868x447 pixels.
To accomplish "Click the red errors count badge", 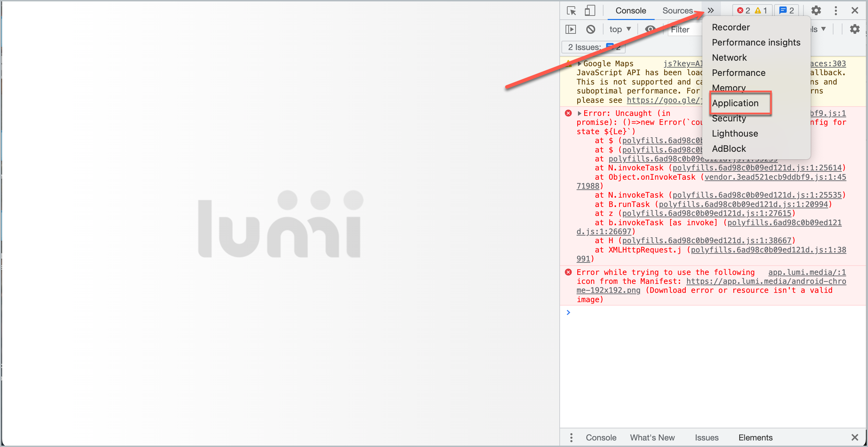I will pyautogui.click(x=744, y=11).
